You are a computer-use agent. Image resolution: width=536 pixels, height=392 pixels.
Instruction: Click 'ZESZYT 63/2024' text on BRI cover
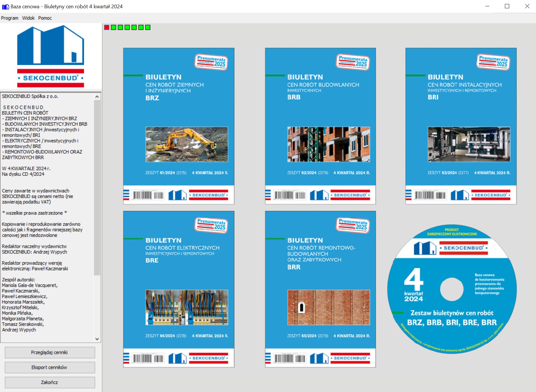pos(442,173)
